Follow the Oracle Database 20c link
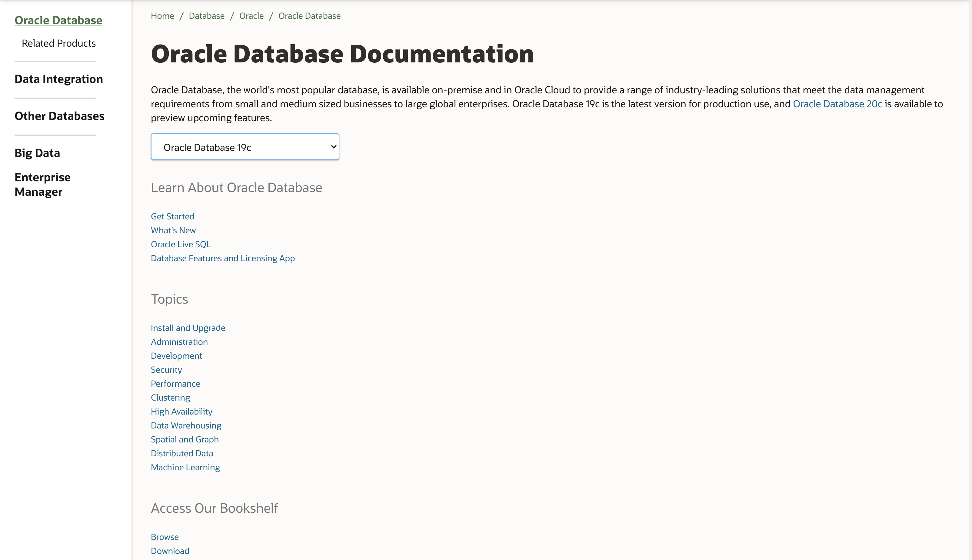Image resolution: width=972 pixels, height=560 pixels. click(837, 104)
